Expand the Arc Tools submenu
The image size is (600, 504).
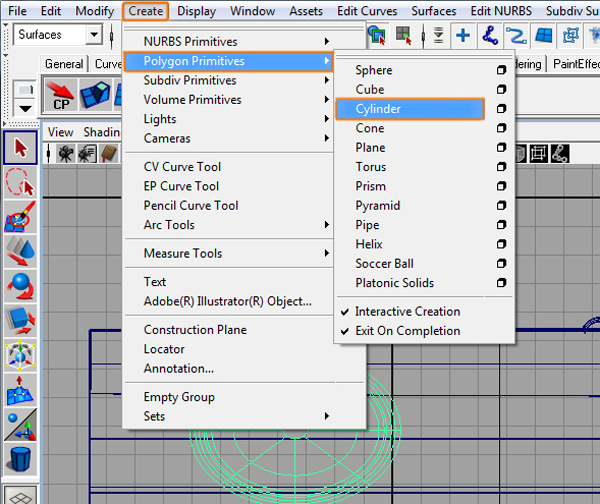pos(228,225)
